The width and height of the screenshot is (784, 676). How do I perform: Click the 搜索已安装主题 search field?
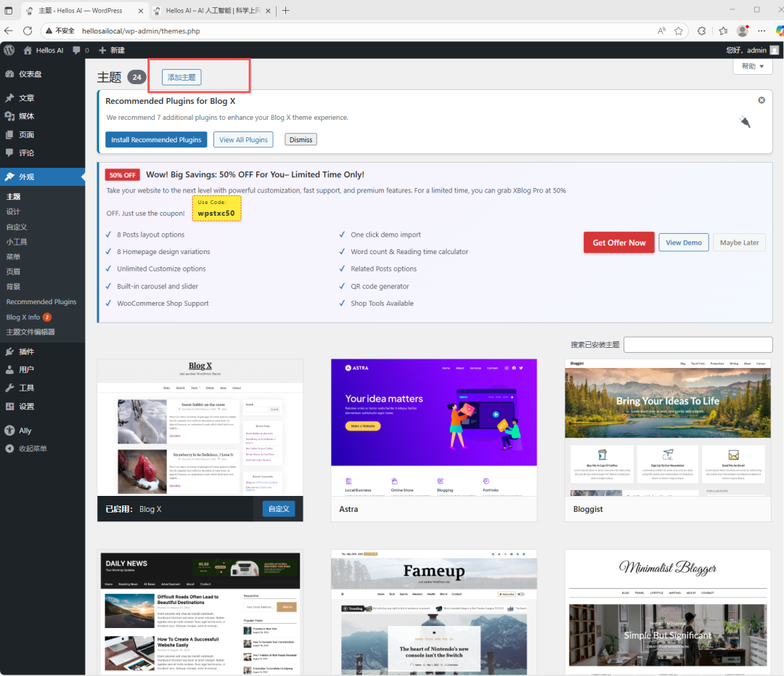click(698, 345)
